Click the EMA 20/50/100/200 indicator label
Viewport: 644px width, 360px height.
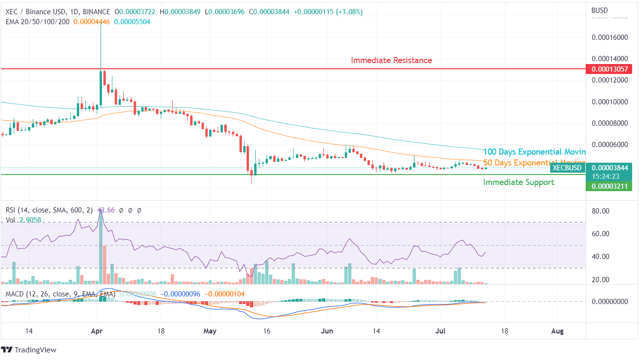point(38,21)
